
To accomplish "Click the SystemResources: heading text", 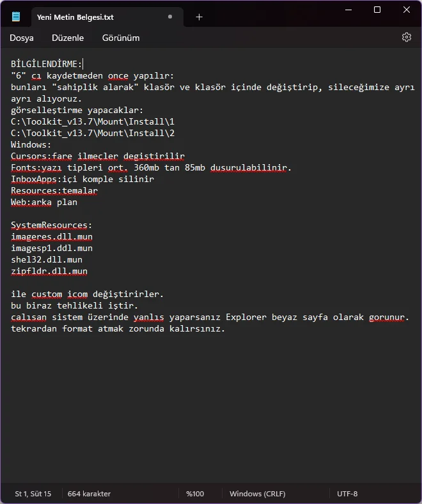I will tap(51, 225).
